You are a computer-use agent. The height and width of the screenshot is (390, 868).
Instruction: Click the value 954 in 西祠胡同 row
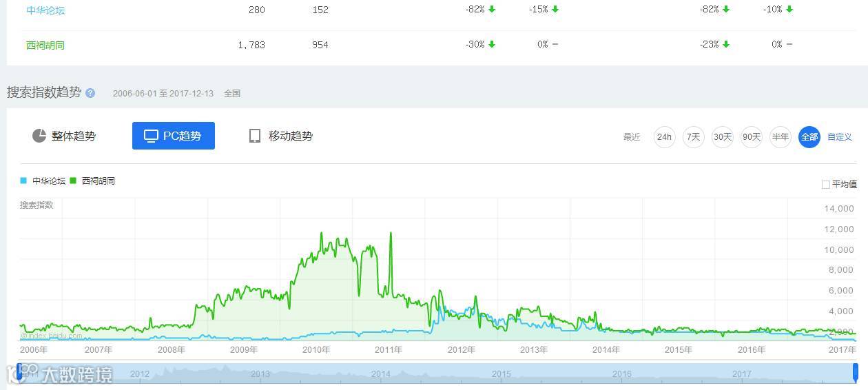pyautogui.click(x=320, y=45)
